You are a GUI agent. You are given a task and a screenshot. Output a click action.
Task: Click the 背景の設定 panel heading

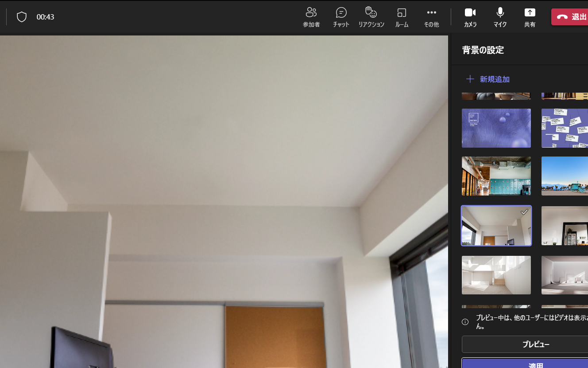[483, 50]
